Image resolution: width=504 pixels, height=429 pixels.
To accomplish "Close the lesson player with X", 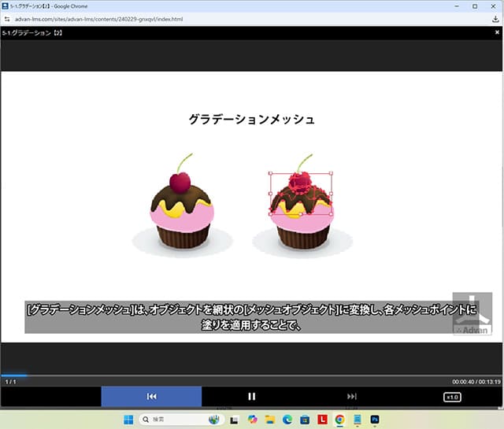I will (495, 32).
